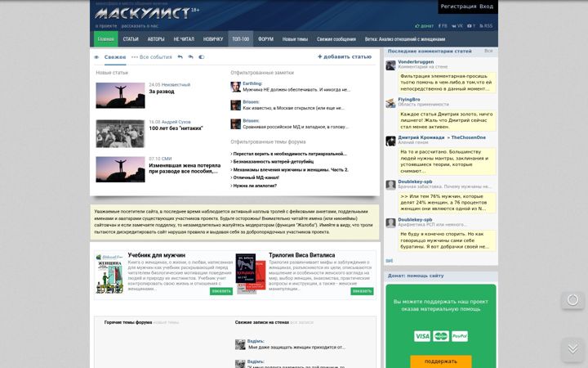Open topic Нужна ли апология?

254,186
